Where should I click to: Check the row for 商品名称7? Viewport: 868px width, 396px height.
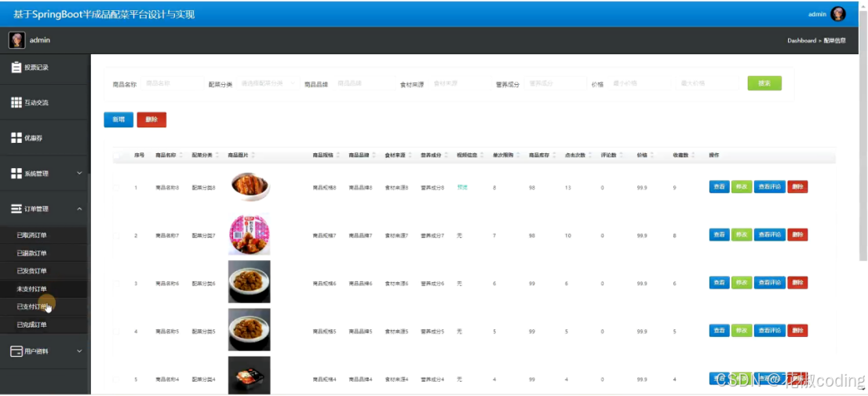(x=116, y=236)
